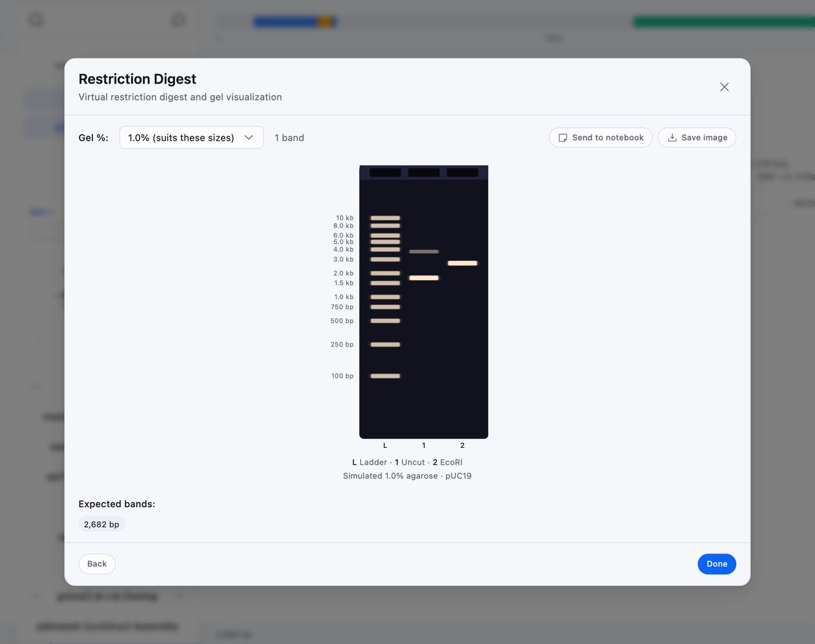The width and height of the screenshot is (815, 644).
Task: Click the 250 bp ladder label
Action: [x=342, y=345]
